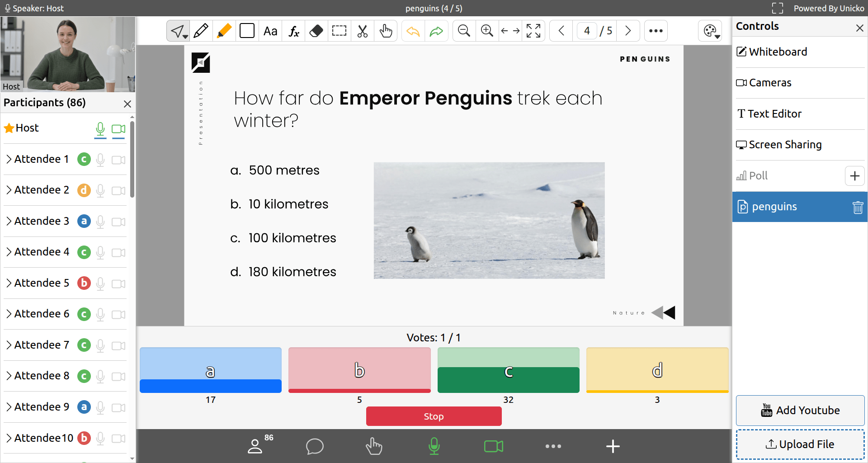Redo the whiteboard action
Viewport: 868px width, 463px height.
pos(436,31)
